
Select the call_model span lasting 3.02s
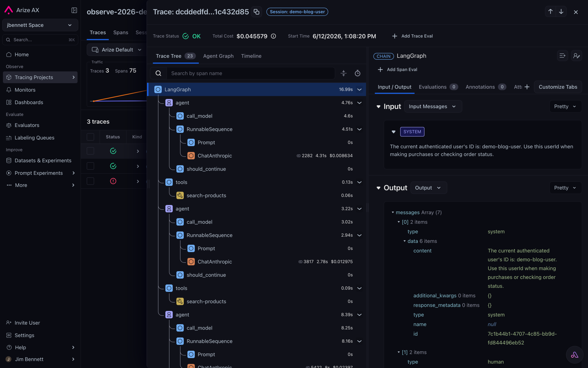pyautogui.click(x=256, y=222)
